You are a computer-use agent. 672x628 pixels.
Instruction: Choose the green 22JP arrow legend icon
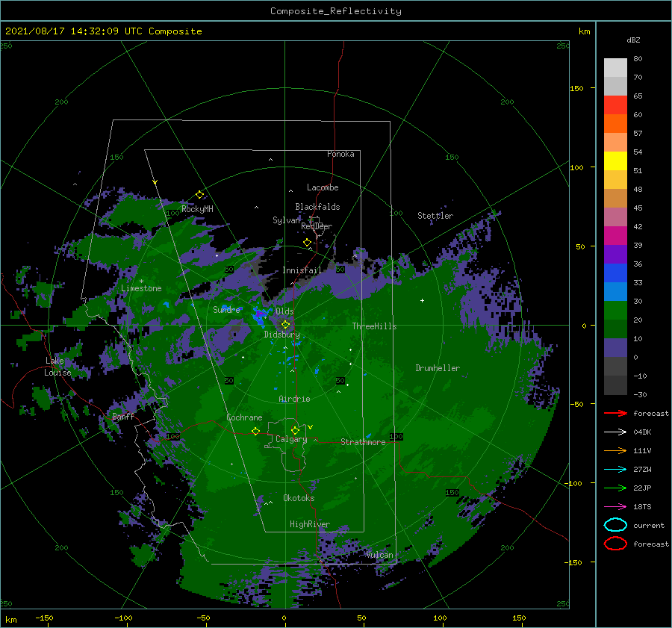615,488
